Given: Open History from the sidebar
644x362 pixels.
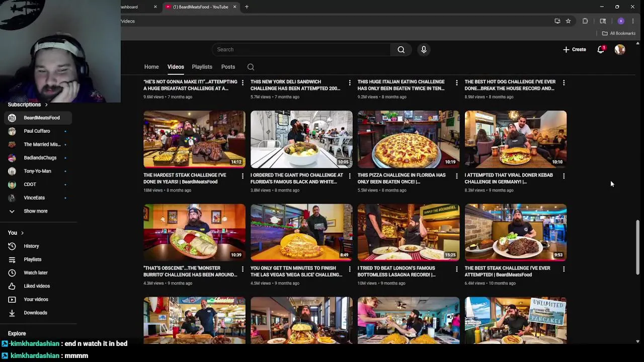Looking at the screenshot, I should [31, 246].
